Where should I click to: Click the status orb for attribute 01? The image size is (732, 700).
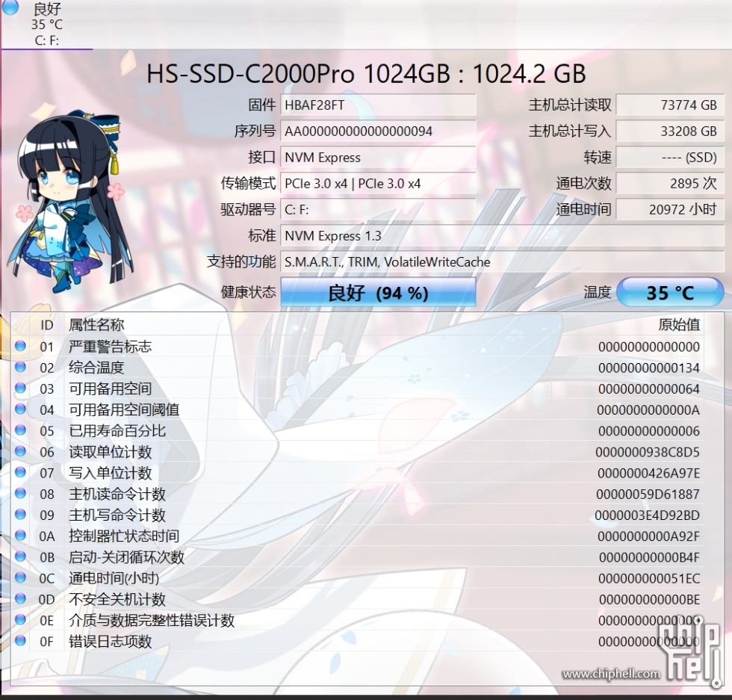coord(20,346)
